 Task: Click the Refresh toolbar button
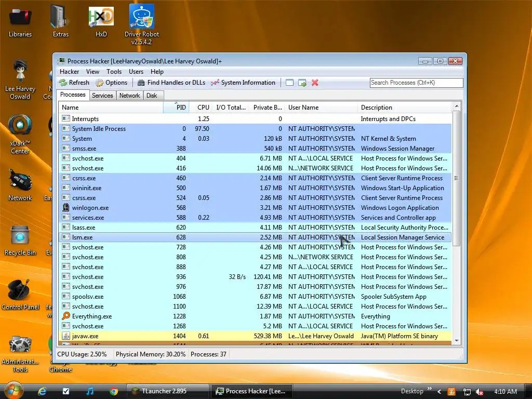coord(74,83)
